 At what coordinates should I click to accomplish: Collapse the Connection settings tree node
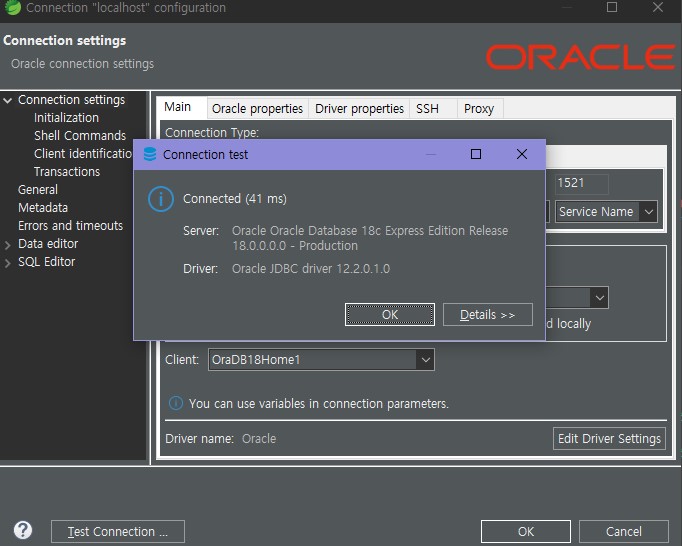pos(7,100)
